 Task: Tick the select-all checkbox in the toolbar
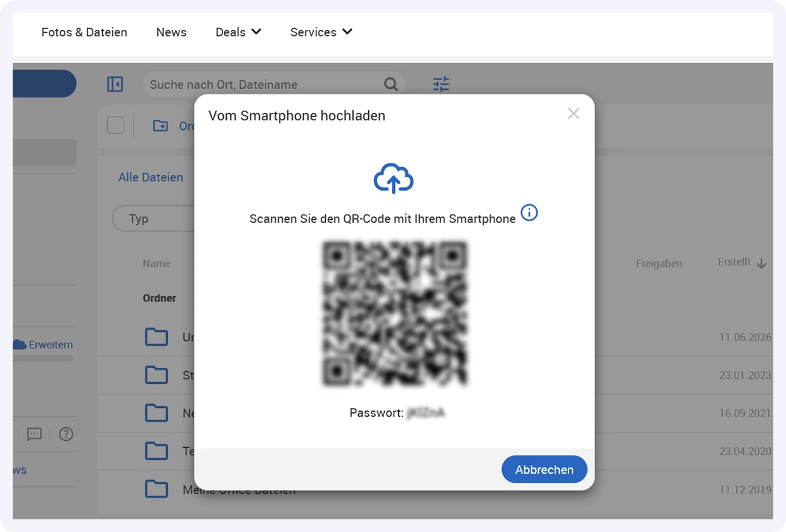click(115, 125)
